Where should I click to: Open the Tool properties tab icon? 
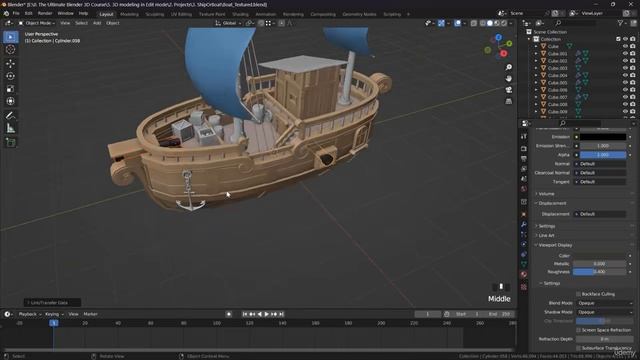(x=524, y=136)
